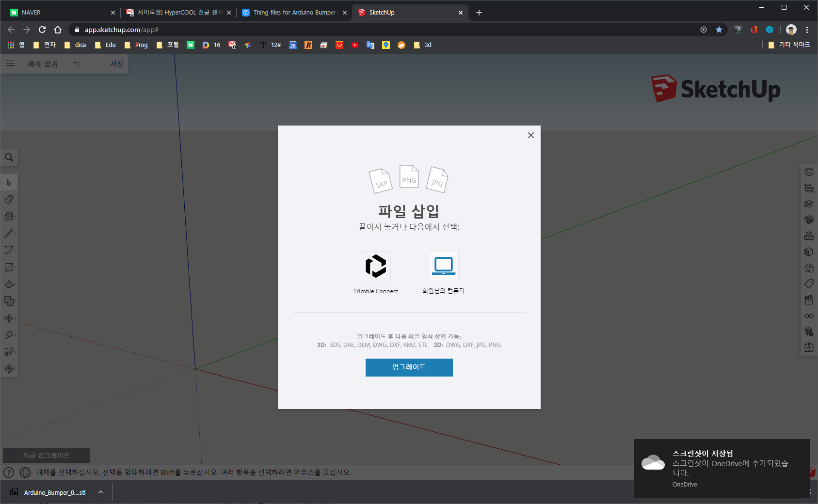Open Entity Info panel

tap(809, 172)
